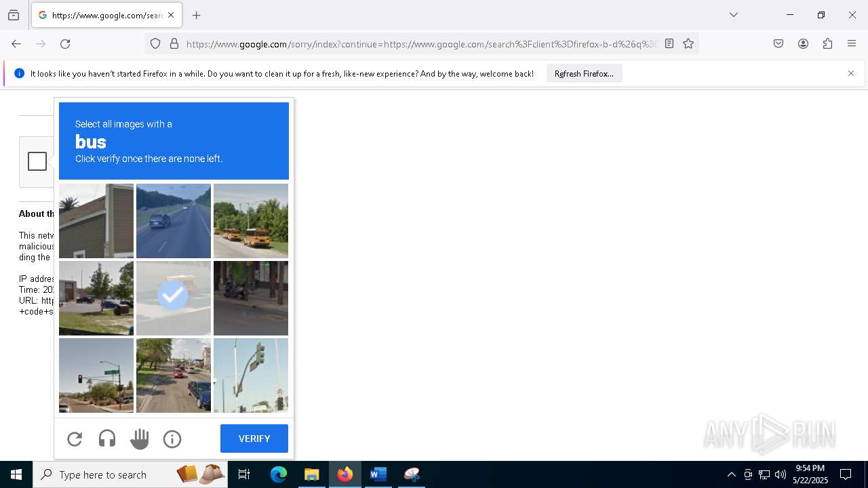Open Firefox application hamburger menu
This screenshot has height=488, width=868.
852,44
